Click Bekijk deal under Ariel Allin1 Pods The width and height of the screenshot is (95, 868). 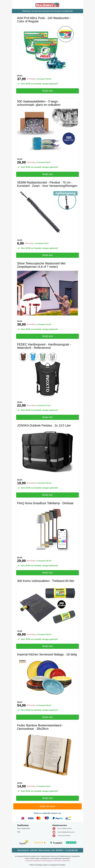[47, 91]
